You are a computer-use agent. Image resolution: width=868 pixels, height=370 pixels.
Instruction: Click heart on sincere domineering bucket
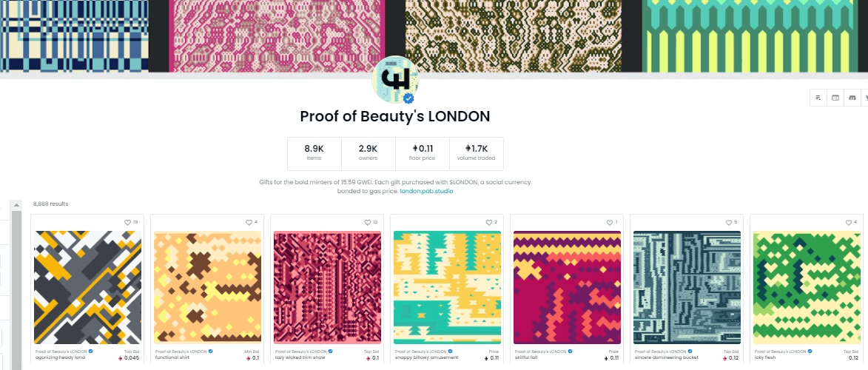click(x=728, y=223)
